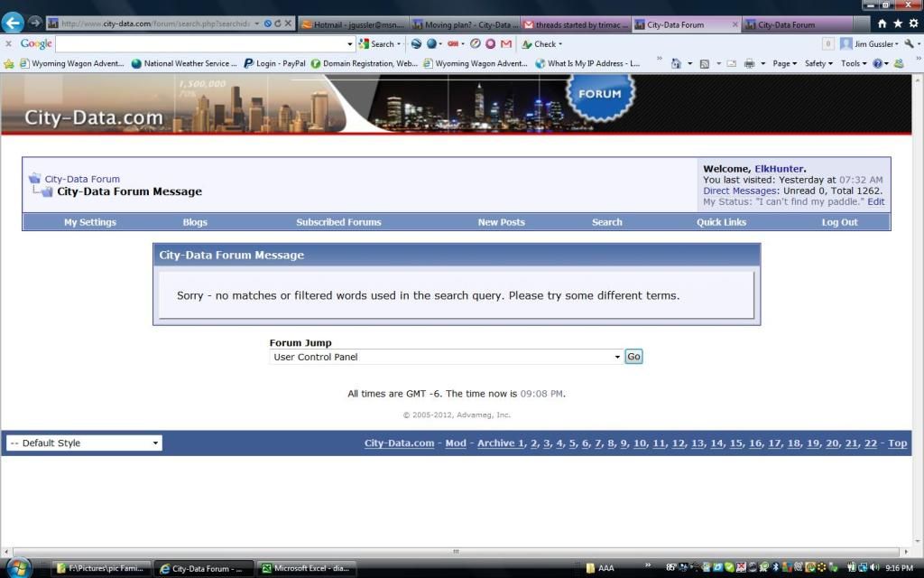The image size is (924, 578).
Task: Open the Jim Gussler account dropdown
Action: point(876,43)
